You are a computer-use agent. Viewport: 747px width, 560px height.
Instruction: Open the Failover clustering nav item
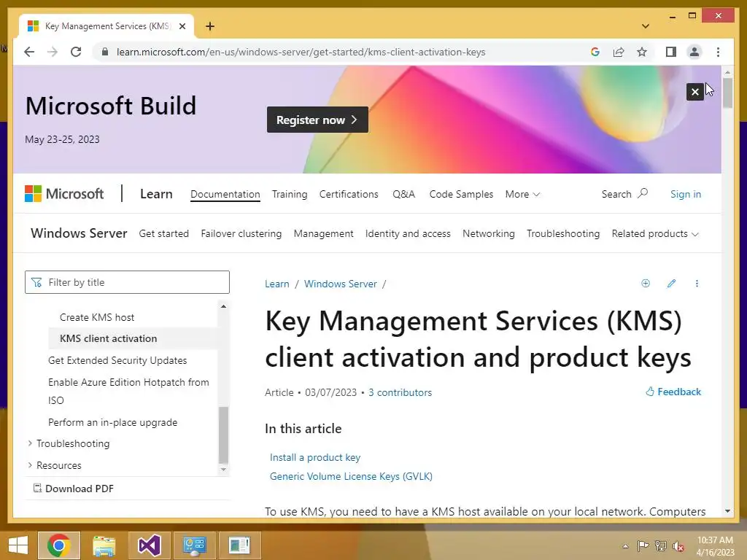(x=241, y=234)
